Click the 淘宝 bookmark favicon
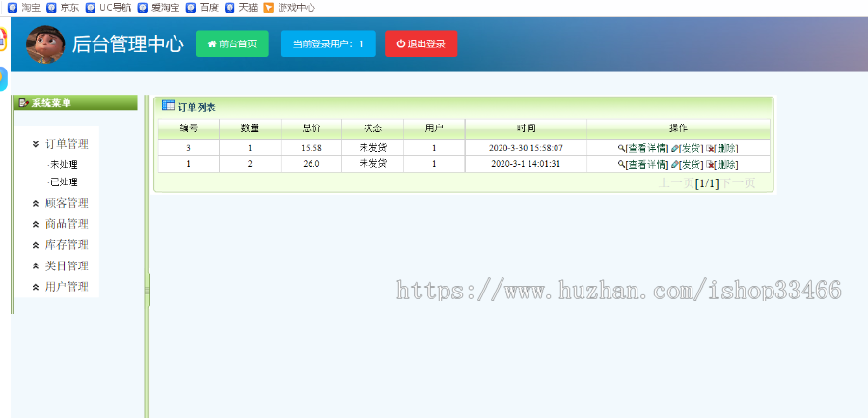868x418 pixels. tap(13, 8)
